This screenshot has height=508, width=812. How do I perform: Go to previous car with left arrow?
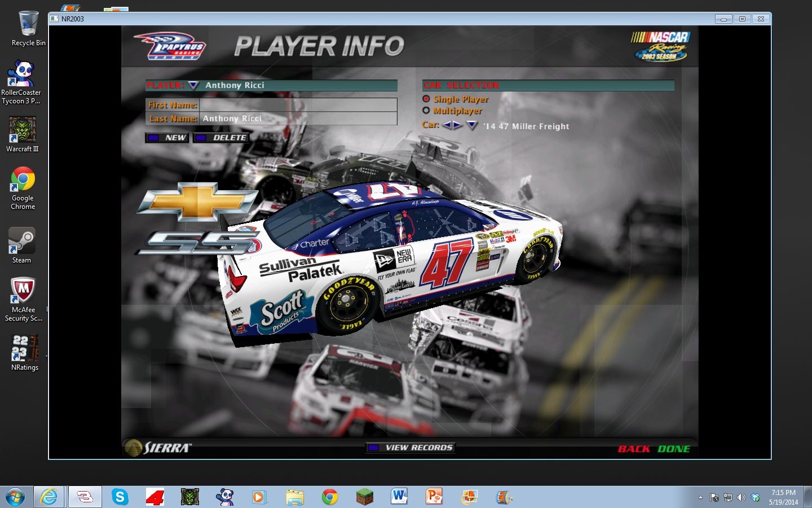click(x=447, y=125)
